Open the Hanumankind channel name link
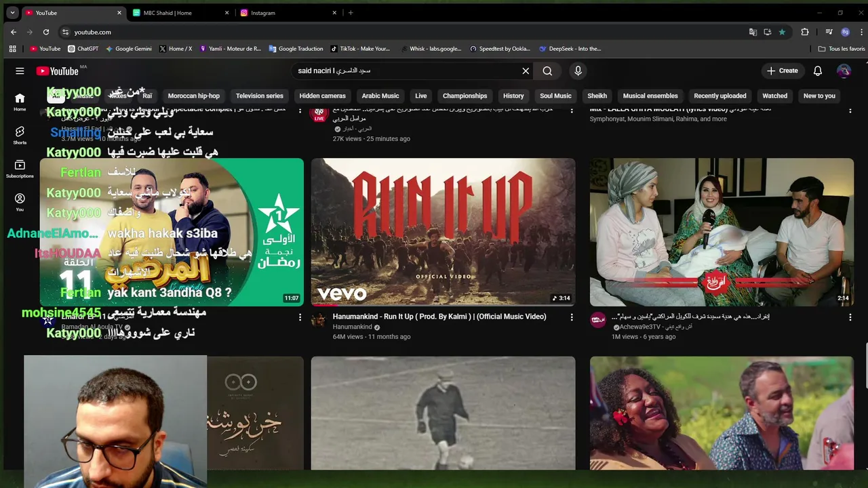 (352, 327)
